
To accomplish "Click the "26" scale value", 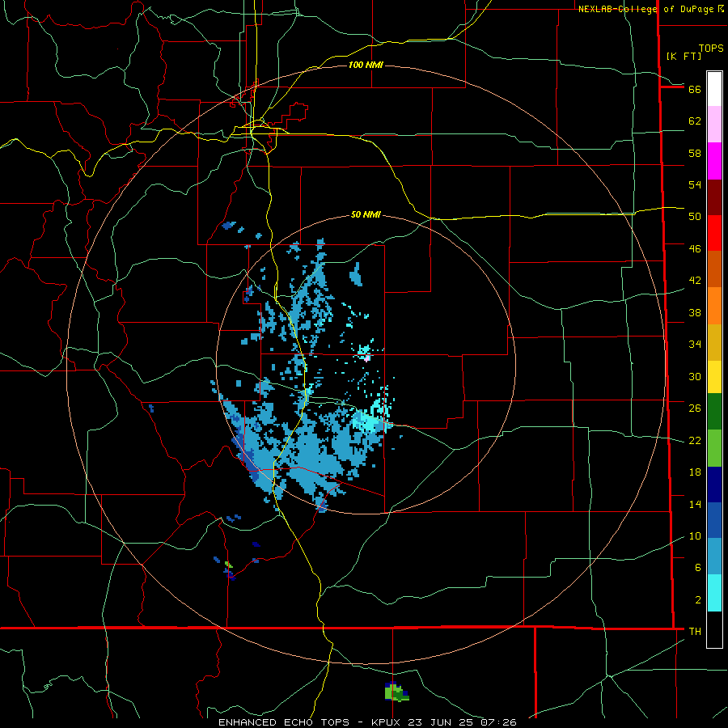I will pos(695,408).
